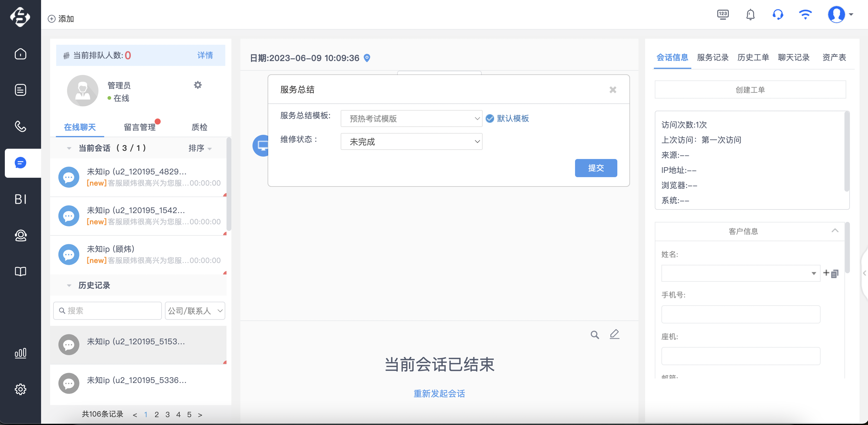Open the 维修状态 未完成 dropdown

tap(411, 142)
